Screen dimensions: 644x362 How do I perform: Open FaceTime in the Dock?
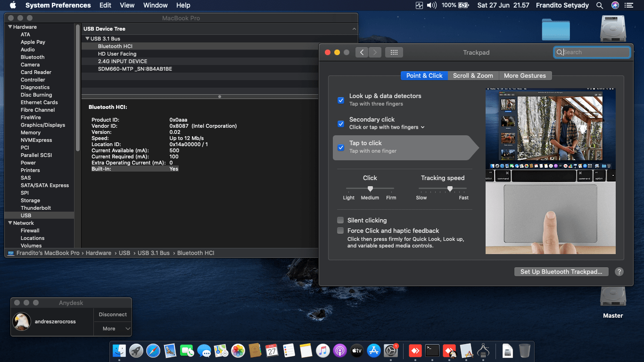click(187, 351)
